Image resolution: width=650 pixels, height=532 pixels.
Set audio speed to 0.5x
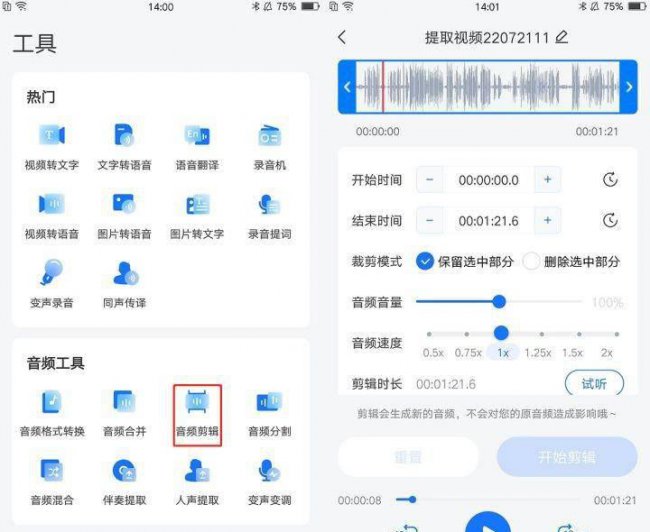(433, 353)
